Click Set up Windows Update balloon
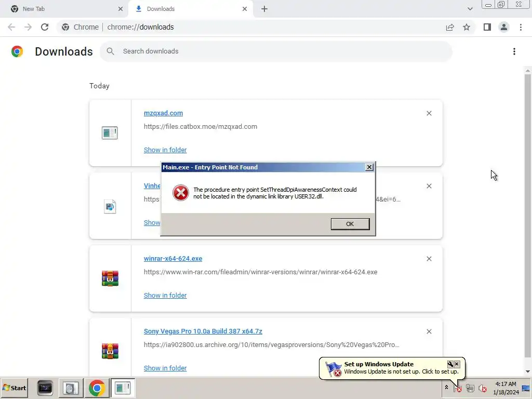This screenshot has height=399, width=532. tap(392, 368)
